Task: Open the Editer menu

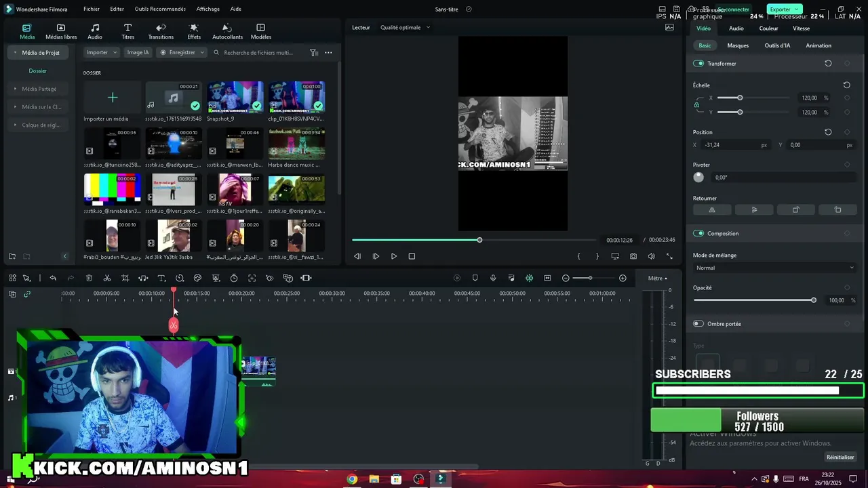Action: 117,9
